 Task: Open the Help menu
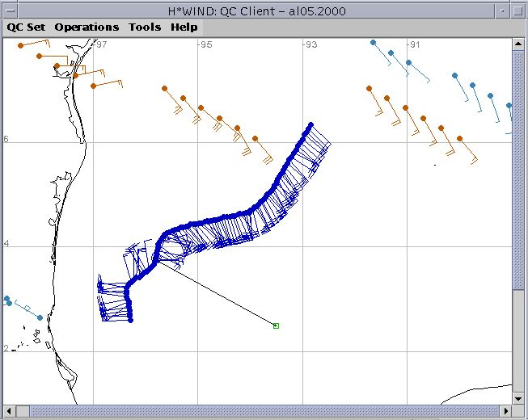tap(184, 27)
